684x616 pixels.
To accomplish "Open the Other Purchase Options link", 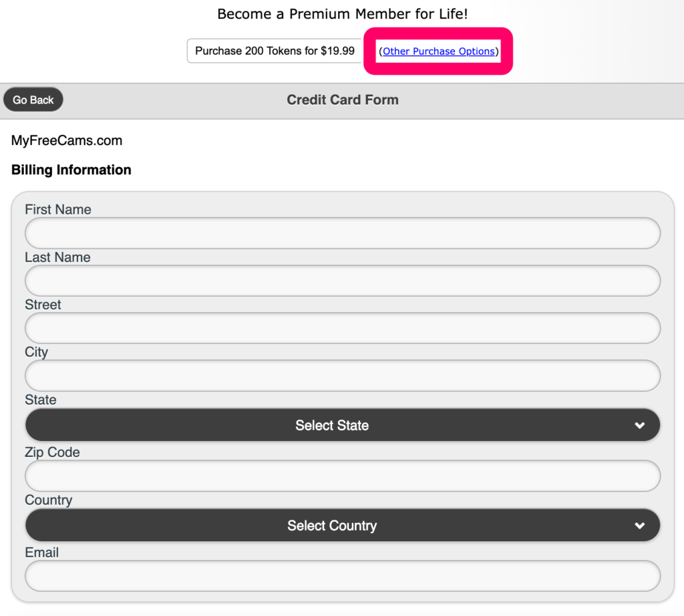I will (438, 51).
